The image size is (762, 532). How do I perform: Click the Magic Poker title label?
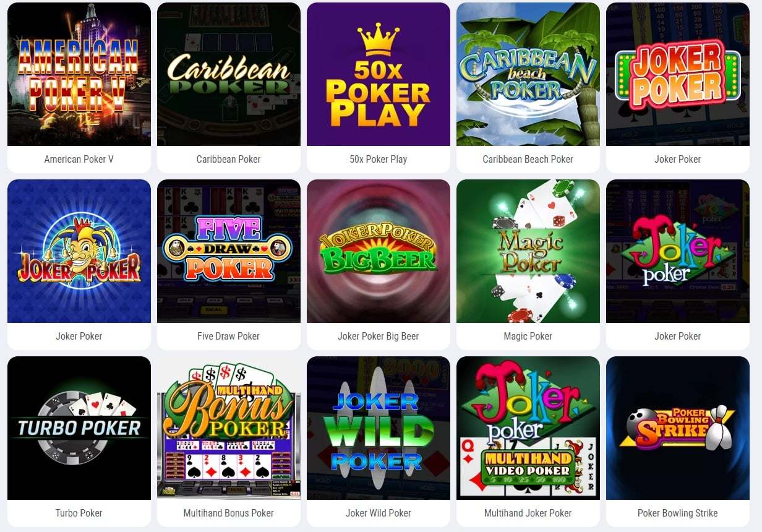click(x=528, y=337)
